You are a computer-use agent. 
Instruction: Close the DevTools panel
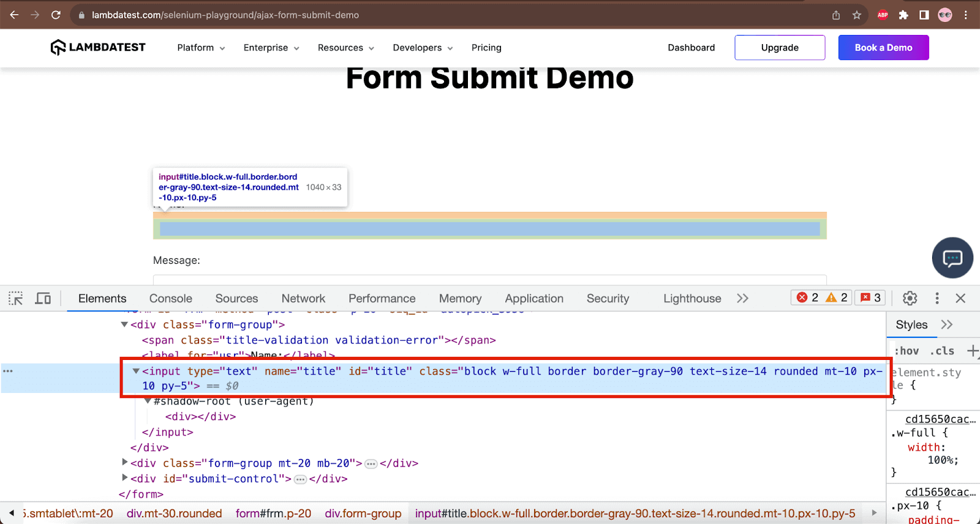(x=960, y=298)
